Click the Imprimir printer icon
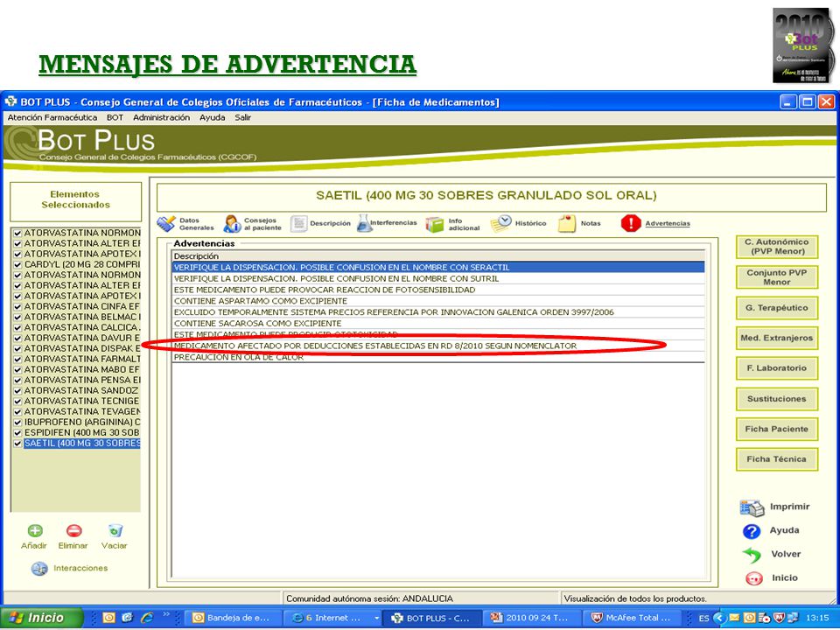 pyautogui.click(x=752, y=507)
